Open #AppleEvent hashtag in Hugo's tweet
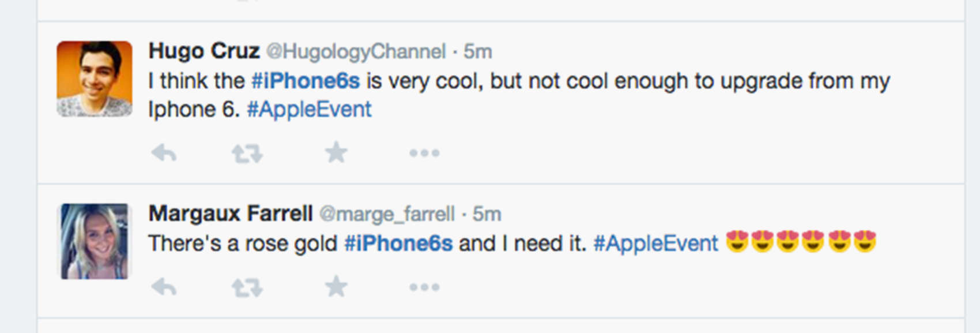Viewport: 980px width, 333px height. click(x=309, y=110)
